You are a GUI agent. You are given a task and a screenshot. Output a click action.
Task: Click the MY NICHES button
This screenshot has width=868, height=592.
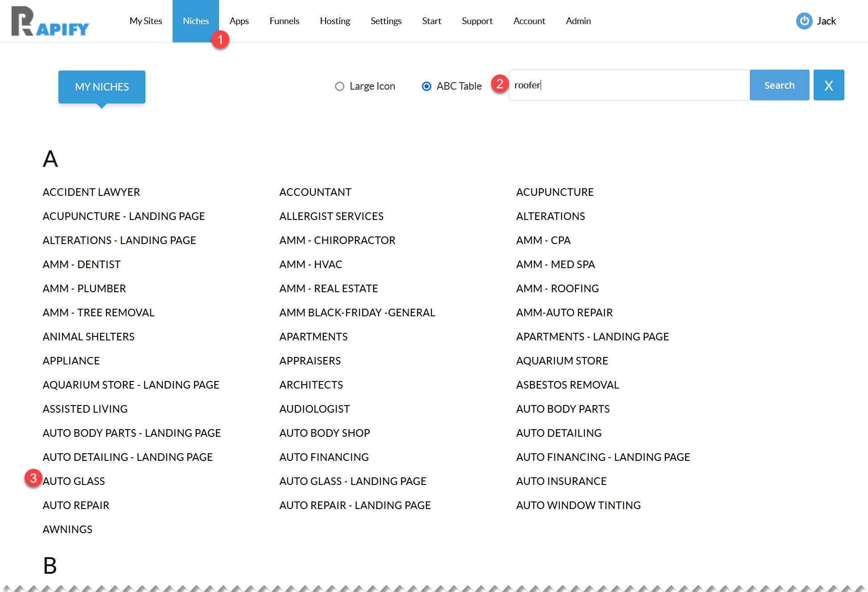pyautogui.click(x=102, y=87)
